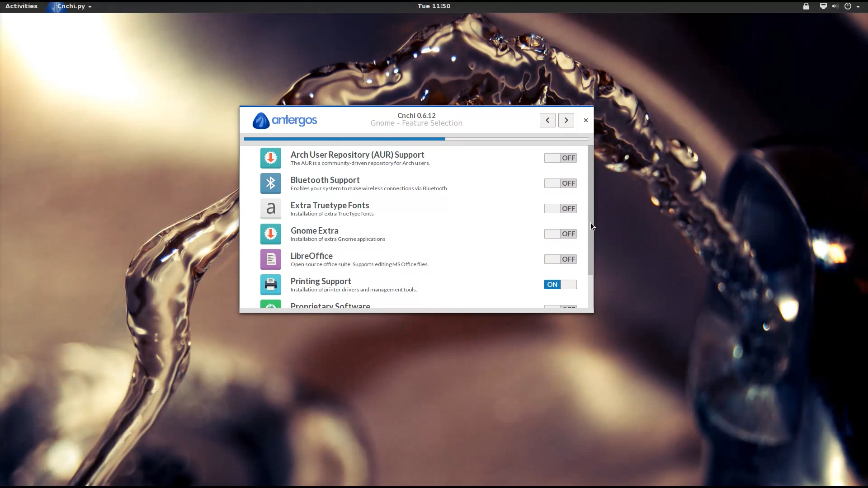868x488 pixels.
Task: Select the Bluetooth Support title
Action: [x=325, y=180]
